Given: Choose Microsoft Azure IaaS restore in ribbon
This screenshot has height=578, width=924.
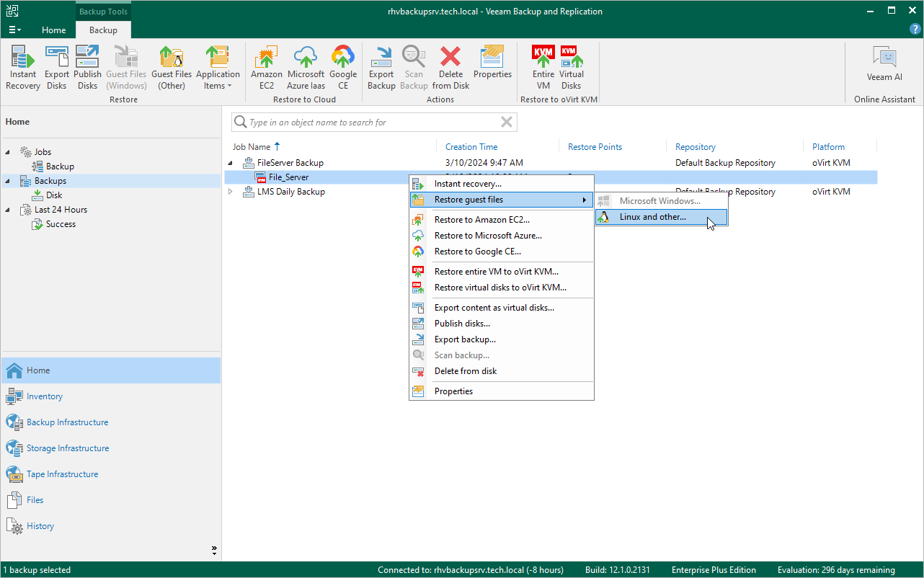Looking at the screenshot, I should pos(306,67).
